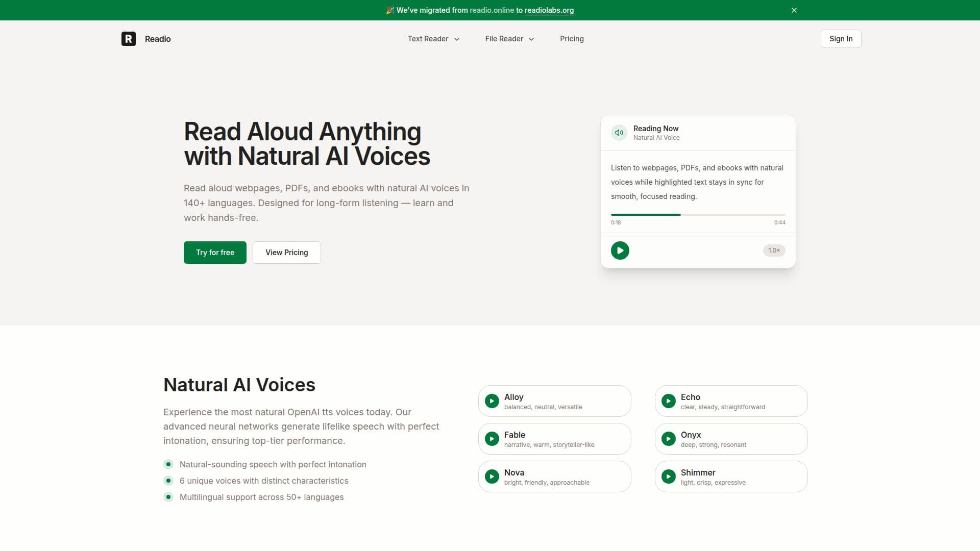The width and height of the screenshot is (980, 551).
Task: Open the File Reader menu
Action: point(509,39)
